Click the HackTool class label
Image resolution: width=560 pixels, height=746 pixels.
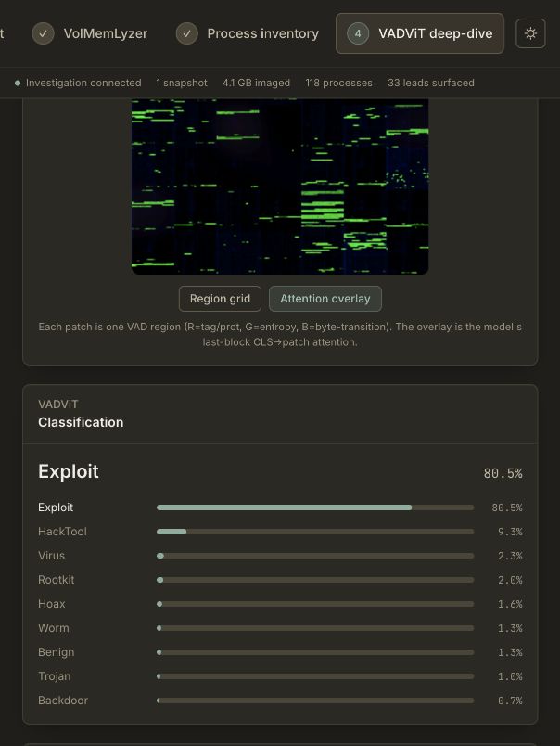tap(62, 532)
